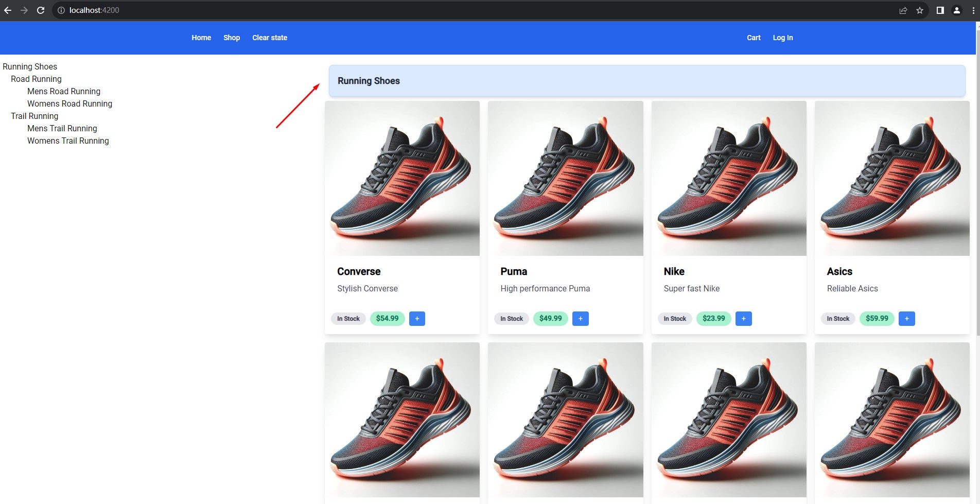Click the Reliable Asics description
980x504 pixels.
(x=852, y=289)
